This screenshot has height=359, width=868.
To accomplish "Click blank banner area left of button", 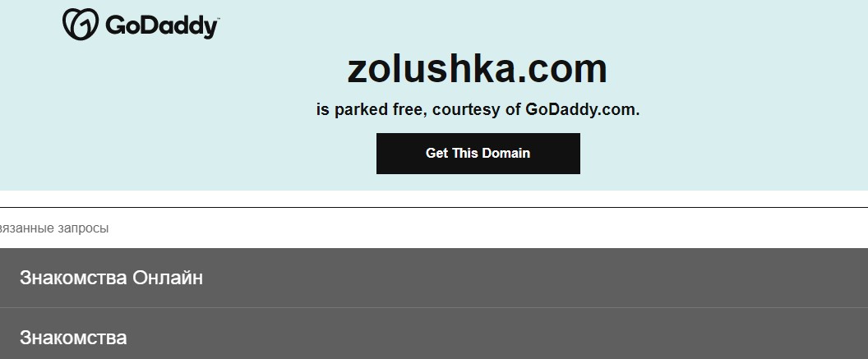I will click(x=188, y=154).
